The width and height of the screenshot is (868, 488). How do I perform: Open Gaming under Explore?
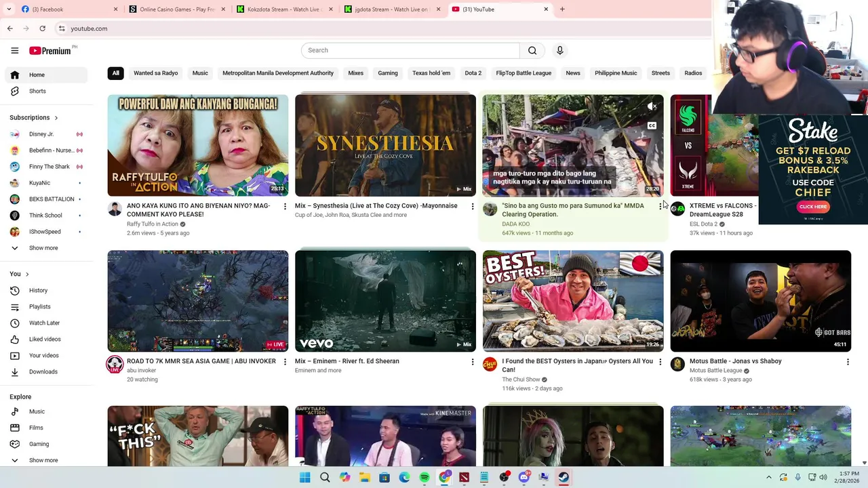(x=46, y=444)
